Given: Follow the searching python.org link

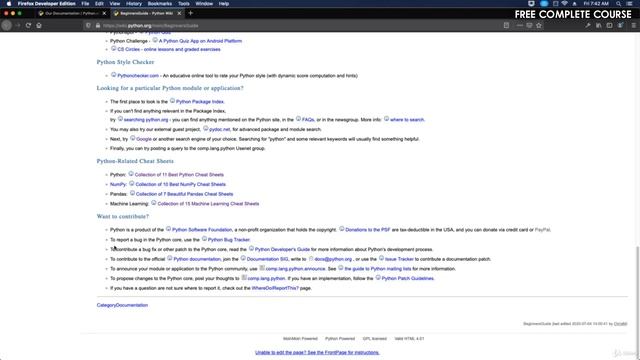Looking at the screenshot, I should point(146,120).
